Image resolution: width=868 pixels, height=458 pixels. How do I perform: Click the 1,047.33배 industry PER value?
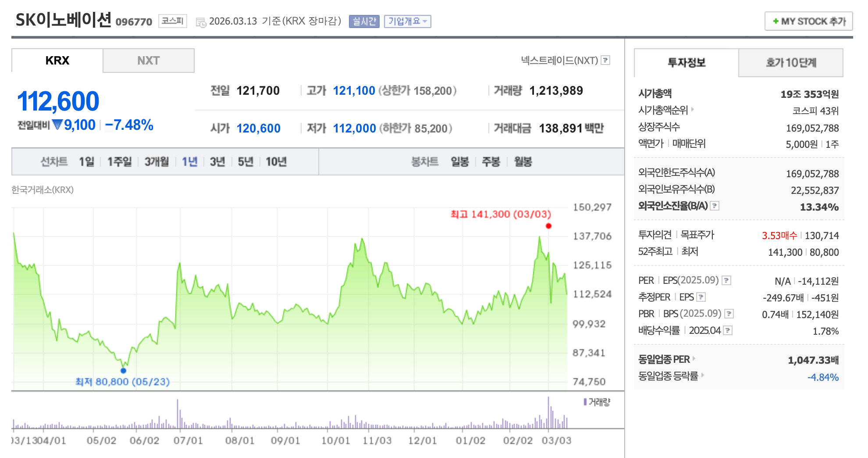click(x=813, y=360)
